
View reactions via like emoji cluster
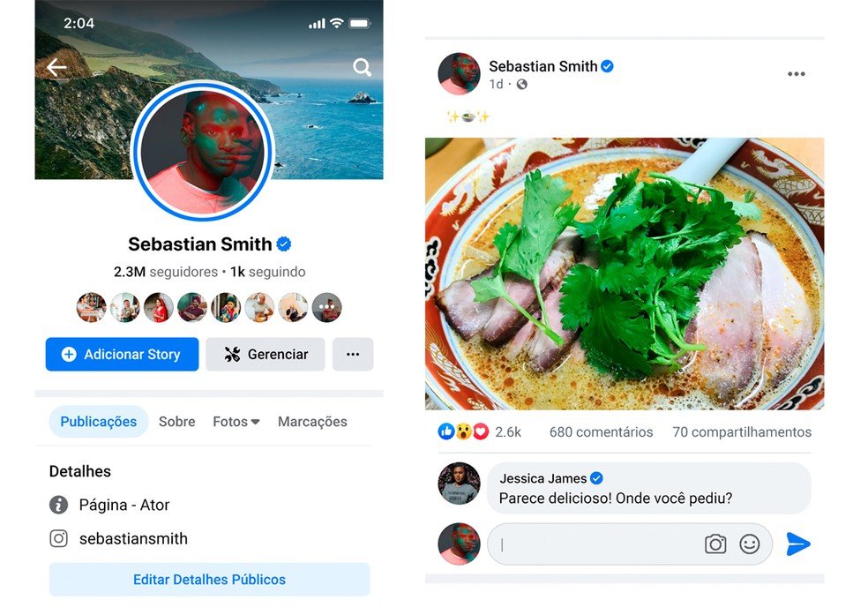click(463, 431)
